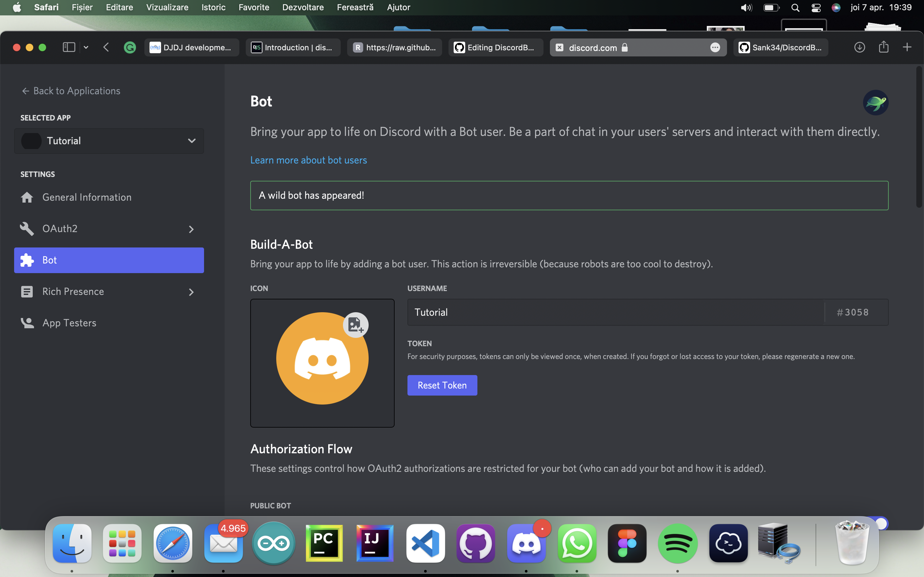The width and height of the screenshot is (924, 577).
Task: Go to General Information settings
Action: coord(87,197)
